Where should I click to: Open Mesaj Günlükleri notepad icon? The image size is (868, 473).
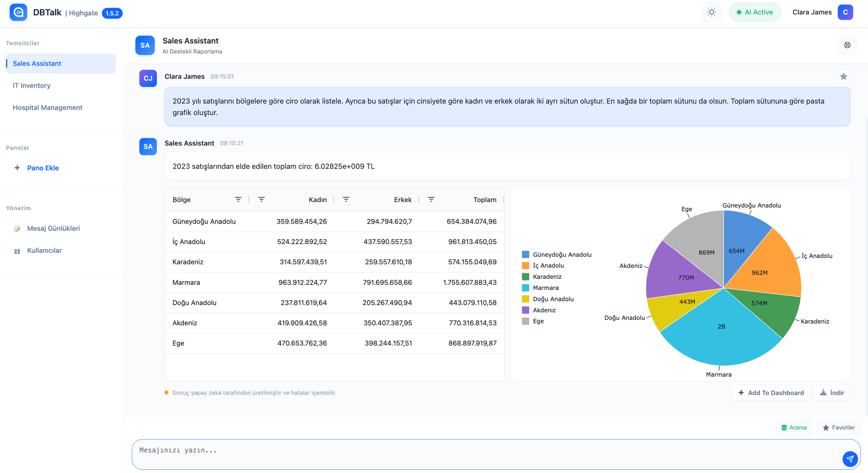[x=17, y=229]
